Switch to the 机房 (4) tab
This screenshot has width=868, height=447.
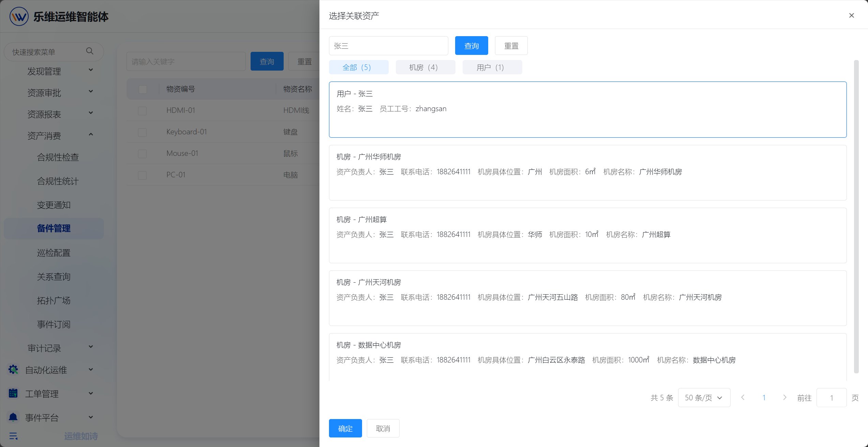425,67
